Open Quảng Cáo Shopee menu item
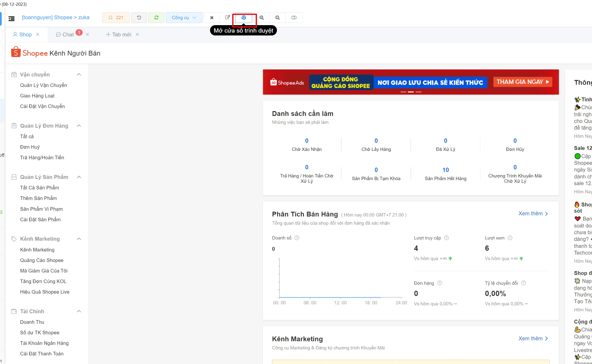592x364 pixels. (x=42, y=260)
